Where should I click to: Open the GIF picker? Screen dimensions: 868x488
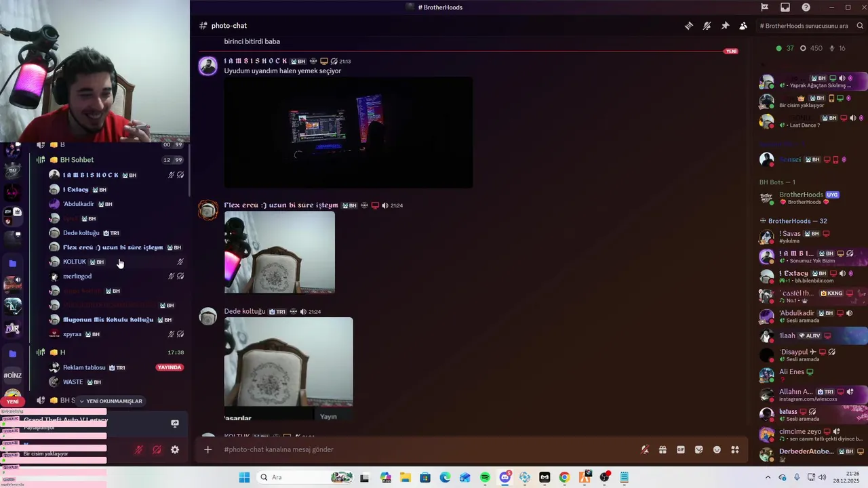pos(681,449)
